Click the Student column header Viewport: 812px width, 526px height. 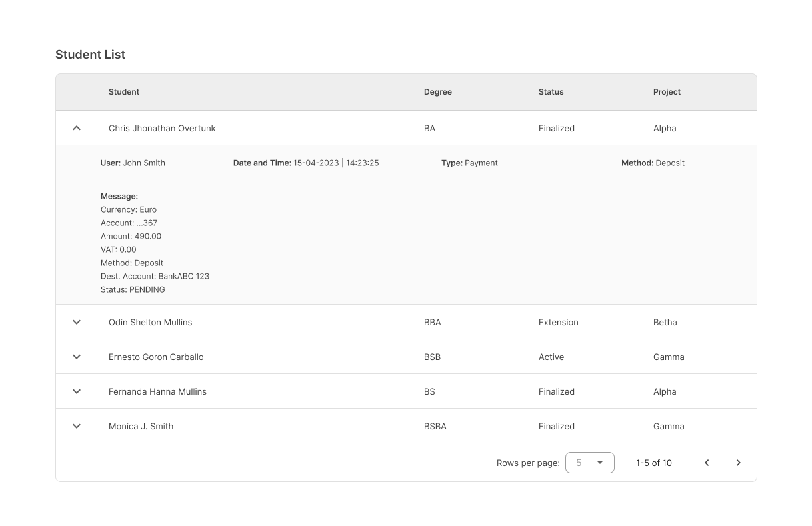(124, 92)
